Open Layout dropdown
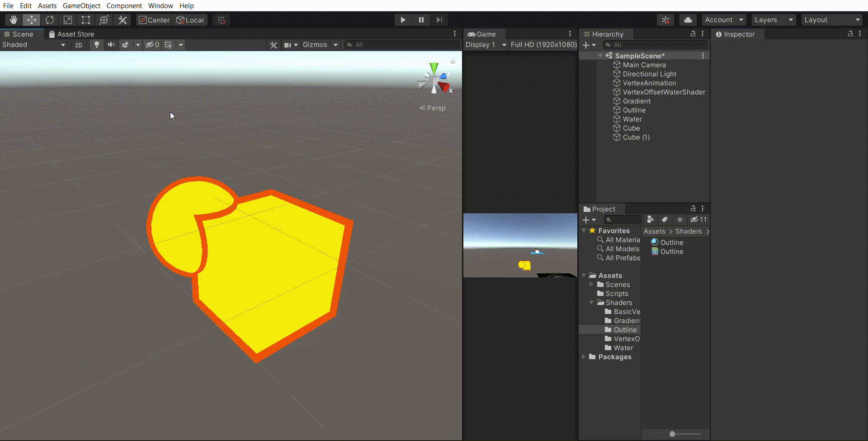The image size is (868, 441). pyautogui.click(x=832, y=20)
